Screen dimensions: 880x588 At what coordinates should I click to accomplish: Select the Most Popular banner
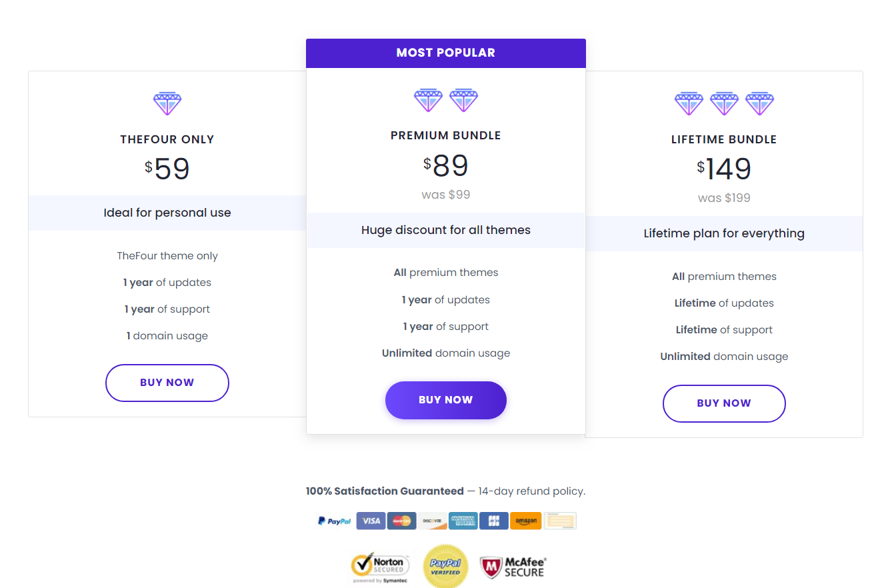(445, 52)
